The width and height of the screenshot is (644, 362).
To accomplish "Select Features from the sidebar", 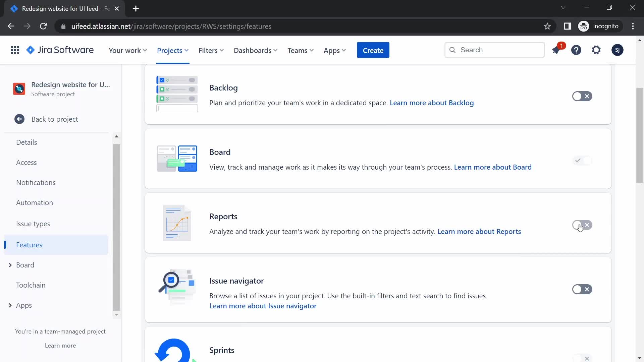I will [x=29, y=244].
